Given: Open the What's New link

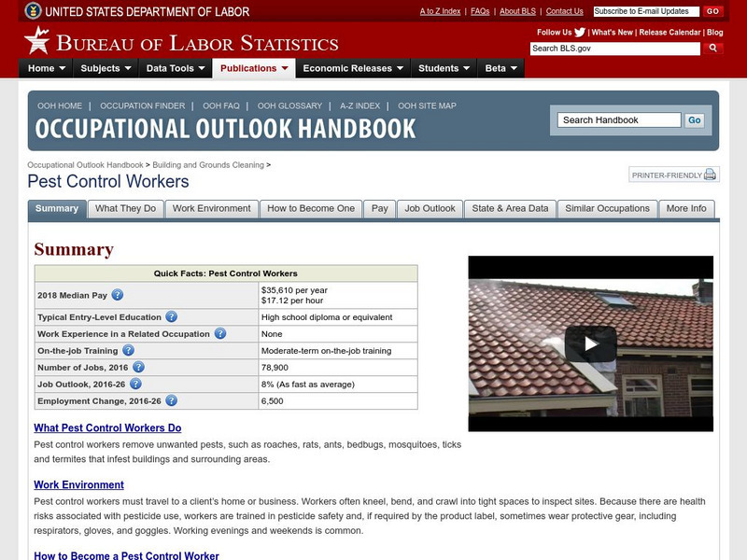Looking at the screenshot, I should point(613,33).
